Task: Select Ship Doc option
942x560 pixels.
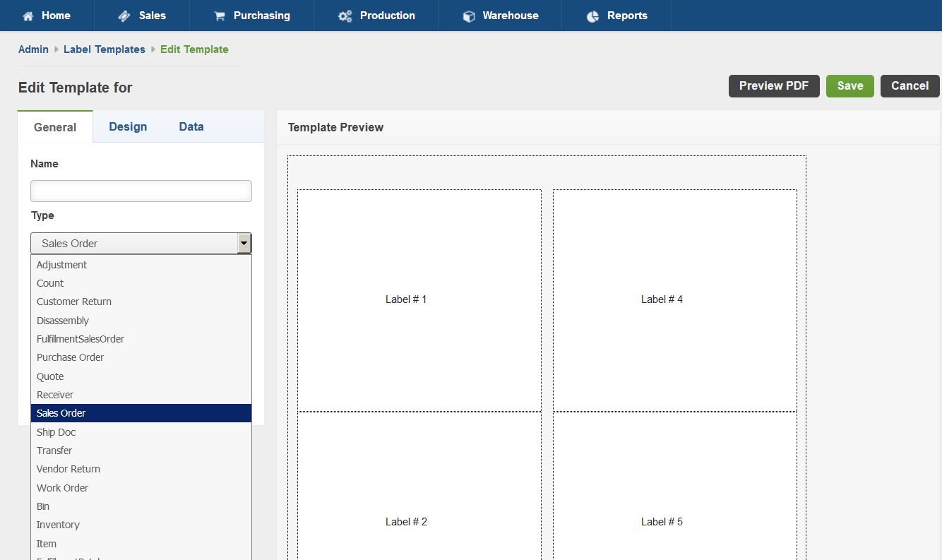Action: point(56,432)
